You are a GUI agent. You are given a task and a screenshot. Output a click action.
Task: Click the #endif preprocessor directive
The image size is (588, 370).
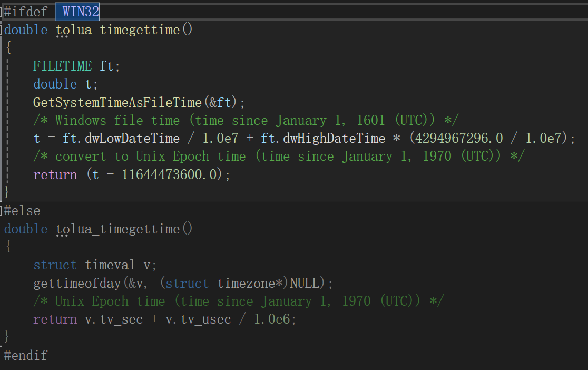point(25,355)
